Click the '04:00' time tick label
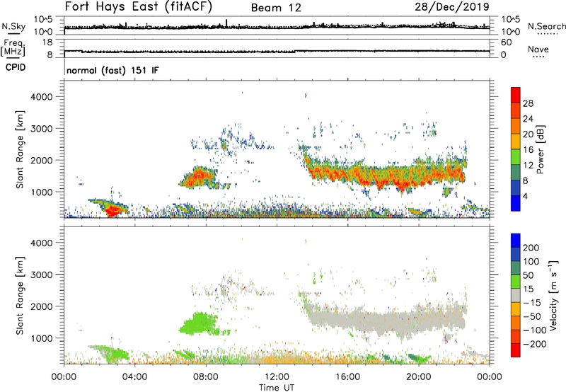Screen dimensions: 566x392 click(x=134, y=377)
